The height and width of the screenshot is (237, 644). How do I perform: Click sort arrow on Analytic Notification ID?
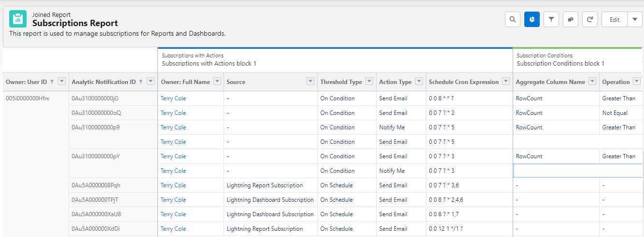click(140, 82)
